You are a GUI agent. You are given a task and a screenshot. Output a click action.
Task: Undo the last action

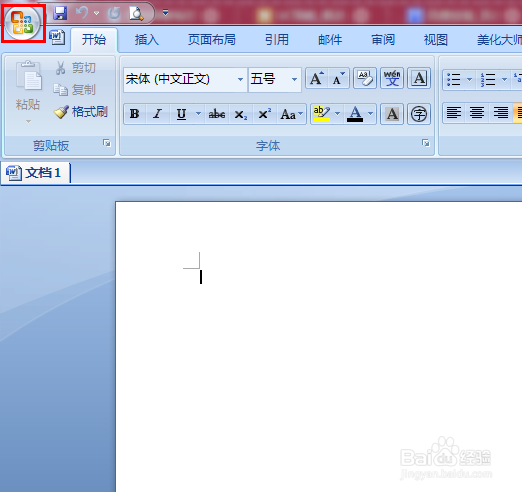[x=82, y=13]
